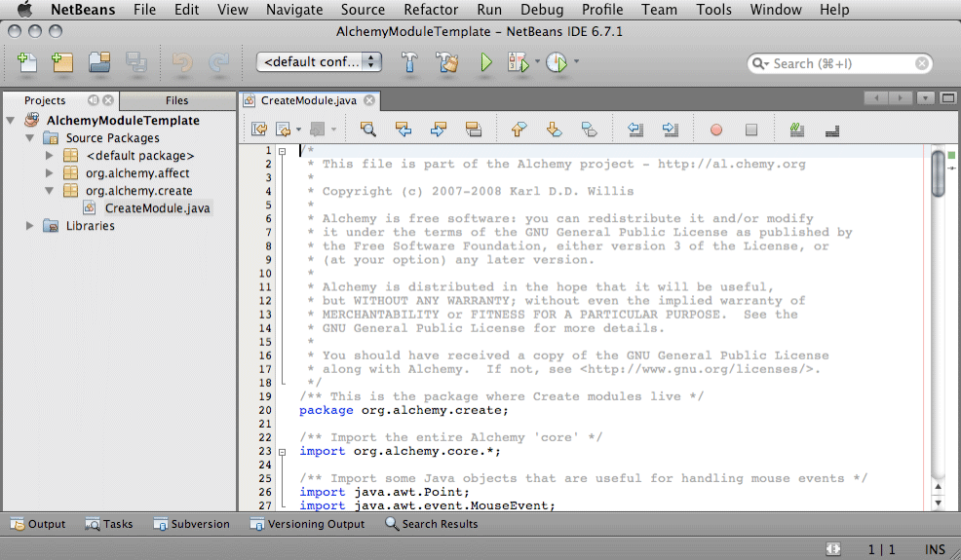
Task: Click the Redo arrow icon
Action: point(218,62)
